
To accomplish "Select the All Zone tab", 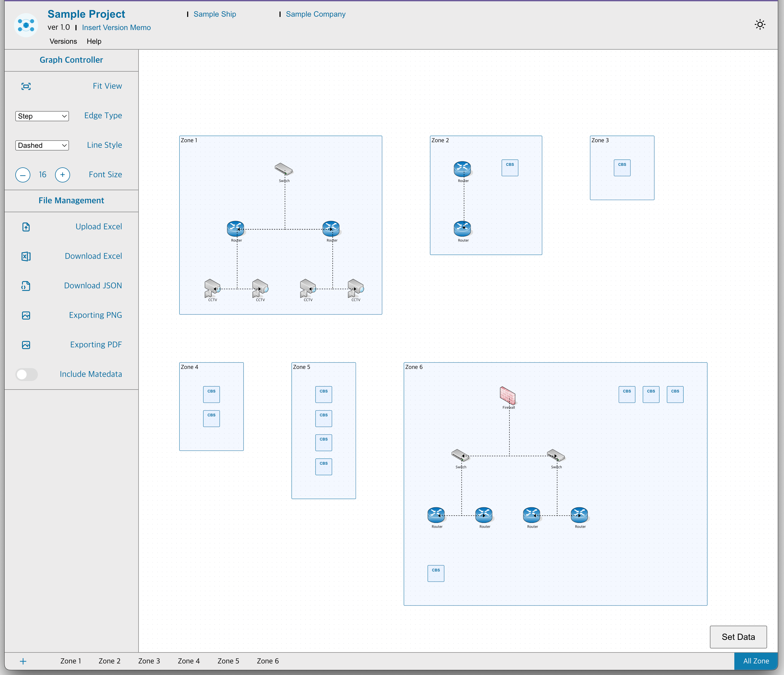I will pyautogui.click(x=756, y=661).
